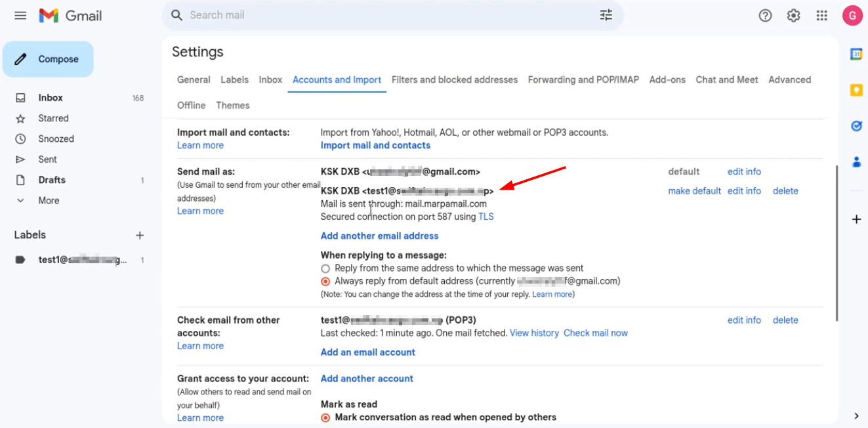The image size is (868, 428).
Task: Create new label with plus icon
Action: (139, 235)
